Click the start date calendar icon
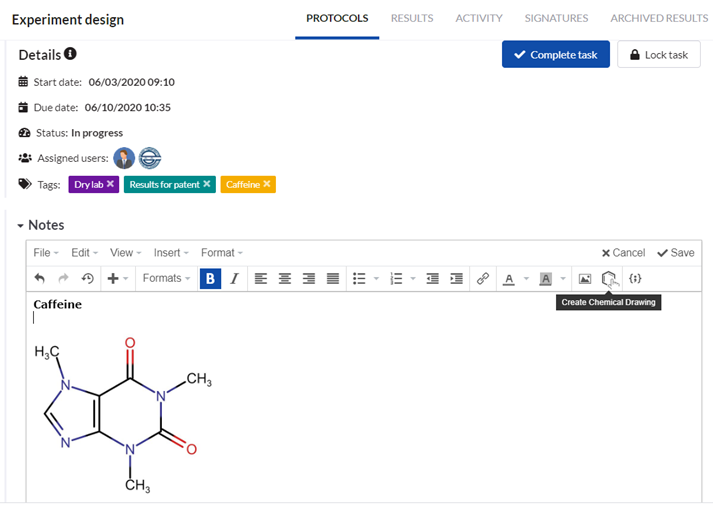Screen dimensions: 713x508 pyautogui.click(x=23, y=82)
